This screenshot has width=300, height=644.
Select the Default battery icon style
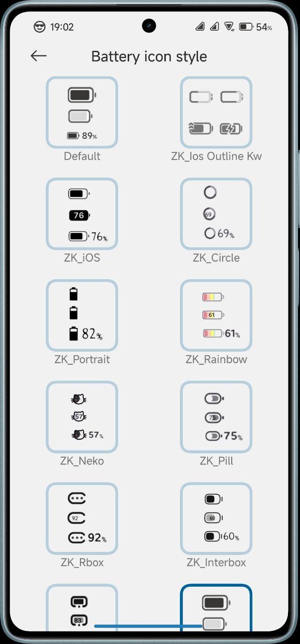click(x=82, y=113)
